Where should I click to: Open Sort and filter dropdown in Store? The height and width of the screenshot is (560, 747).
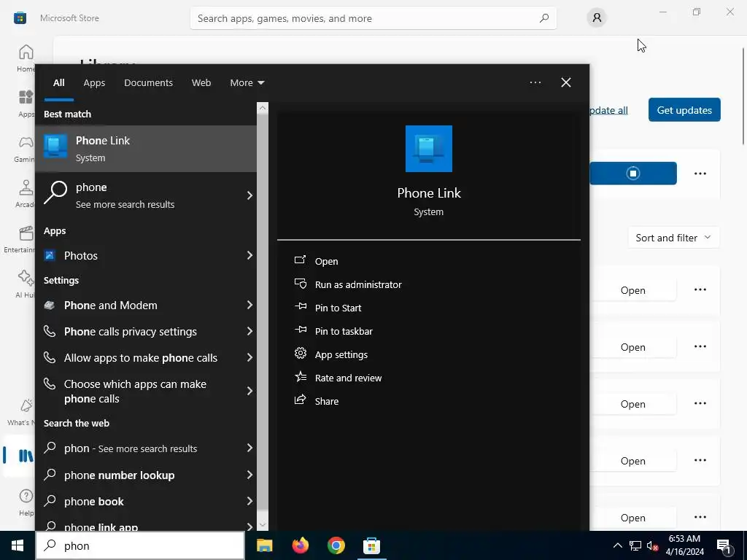click(673, 238)
